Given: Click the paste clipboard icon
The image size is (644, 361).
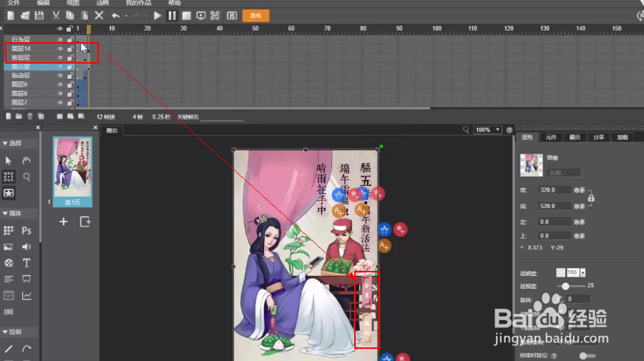Looking at the screenshot, I should click(84, 16).
